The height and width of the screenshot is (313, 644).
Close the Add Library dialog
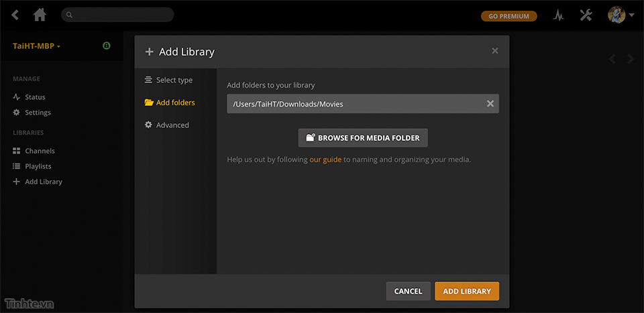(495, 51)
